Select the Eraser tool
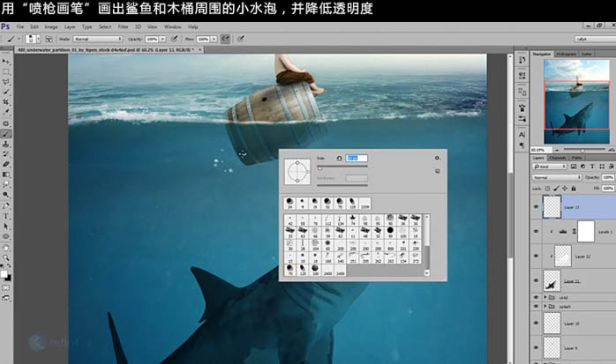The height and width of the screenshot is (364, 616). [x=6, y=164]
